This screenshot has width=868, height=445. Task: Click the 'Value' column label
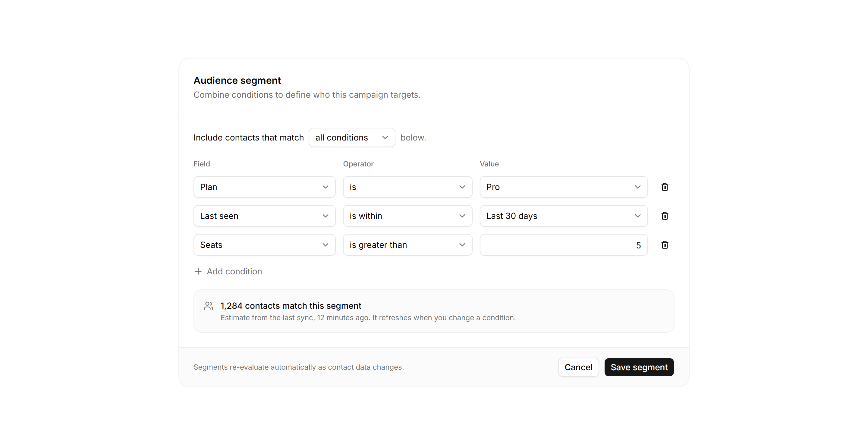tap(489, 164)
